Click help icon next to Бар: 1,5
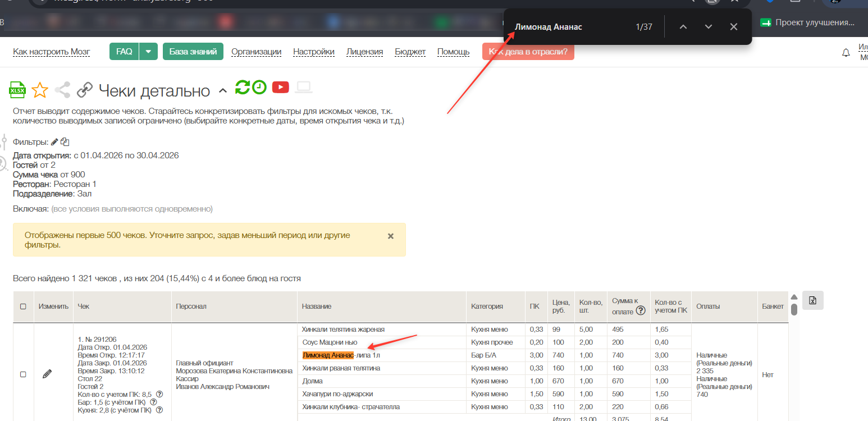Image resolution: width=868 pixels, height=421 pixels. 153,402
